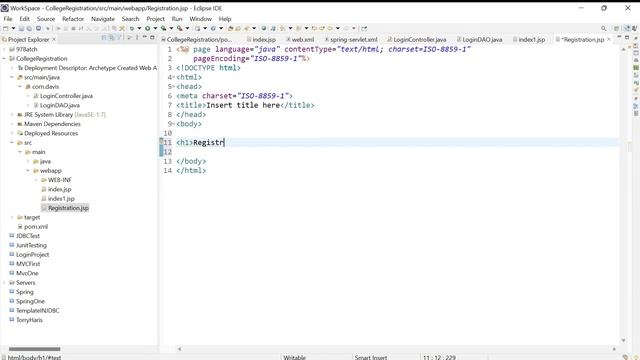Toggle Link with Editor in Project Explorer
Viewport: 640px width, 360px height.
point(111,38)
